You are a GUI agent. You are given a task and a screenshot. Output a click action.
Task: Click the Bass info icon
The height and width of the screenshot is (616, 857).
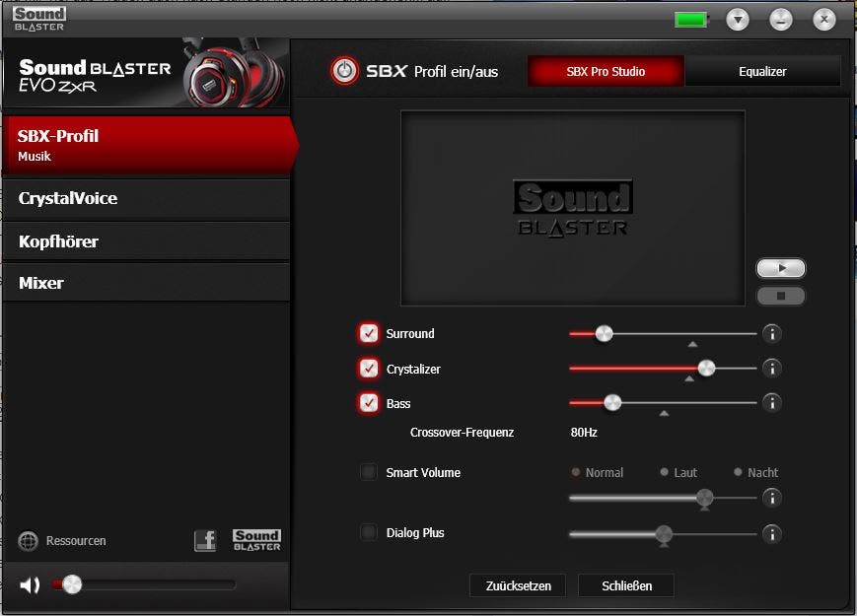[772, 403]
